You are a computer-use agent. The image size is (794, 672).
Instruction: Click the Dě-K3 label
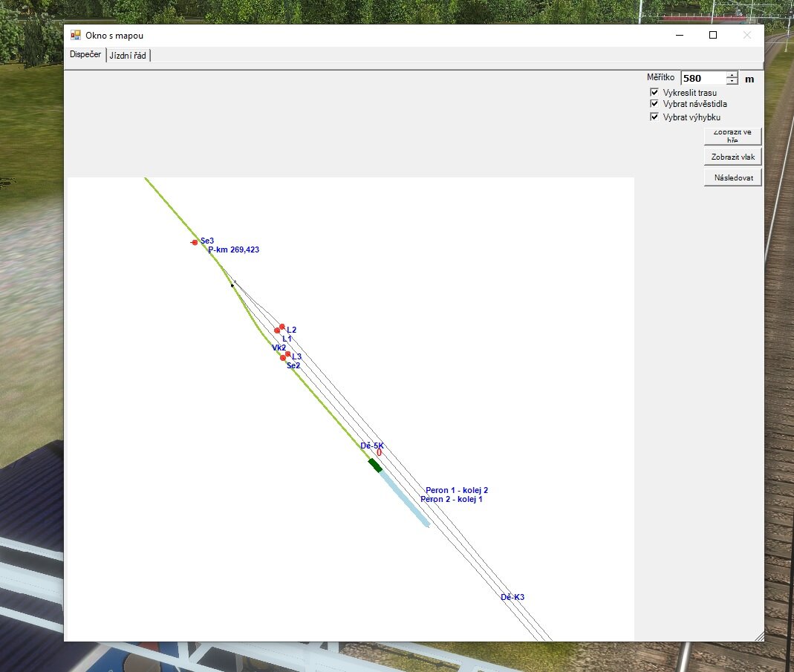[512, 597]
